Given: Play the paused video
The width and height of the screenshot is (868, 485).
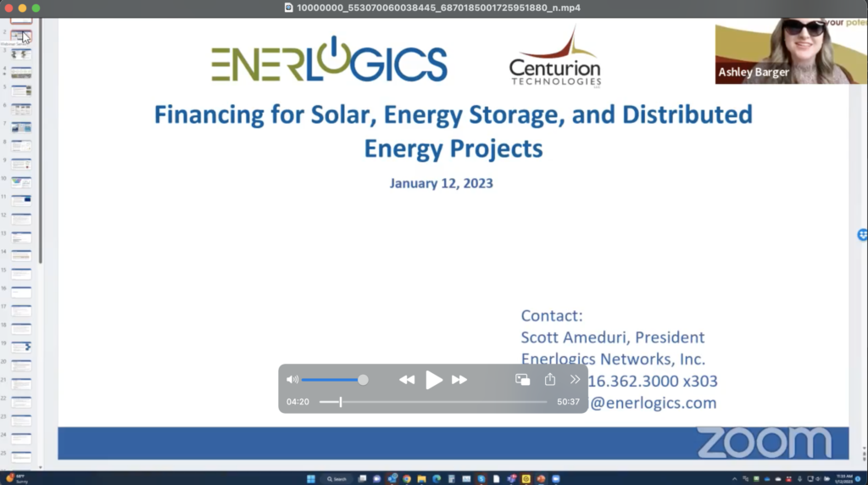Looking at the screenshot, I should coord(433,380).
